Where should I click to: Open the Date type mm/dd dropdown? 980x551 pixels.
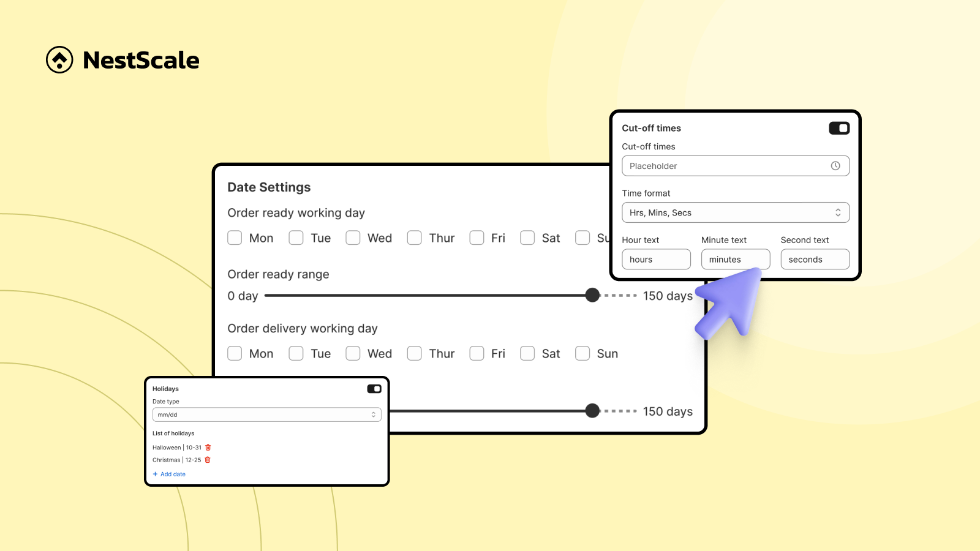pos(267,414)
